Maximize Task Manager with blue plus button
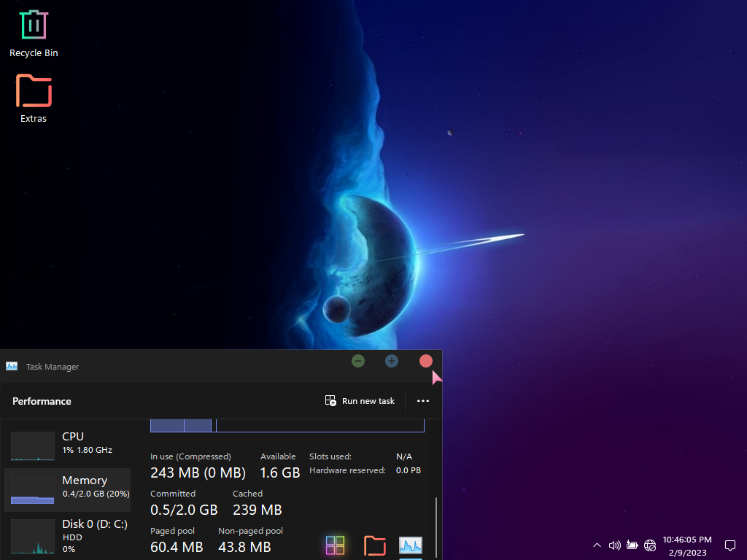This screenshot has width=747, height=560. 392,361
